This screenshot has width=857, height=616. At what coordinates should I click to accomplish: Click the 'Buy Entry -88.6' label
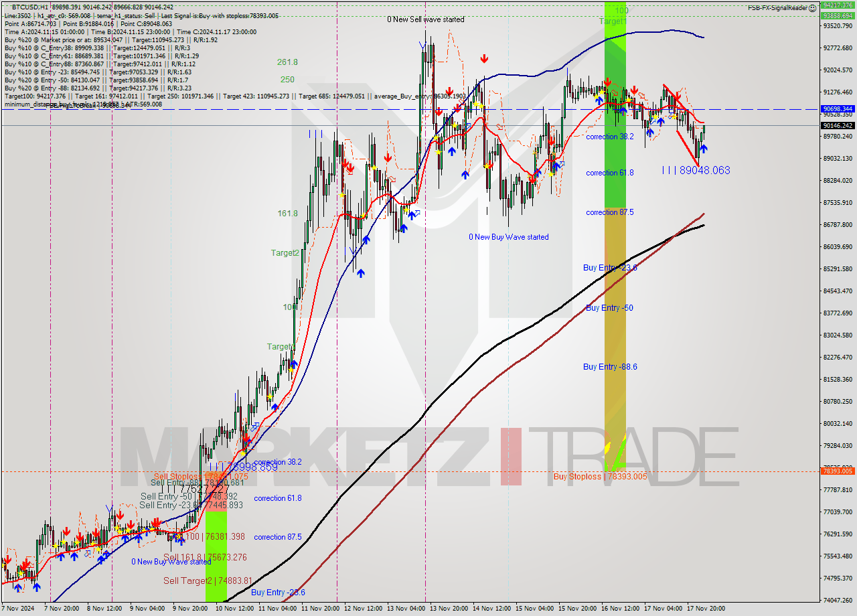tap(610, 367)
